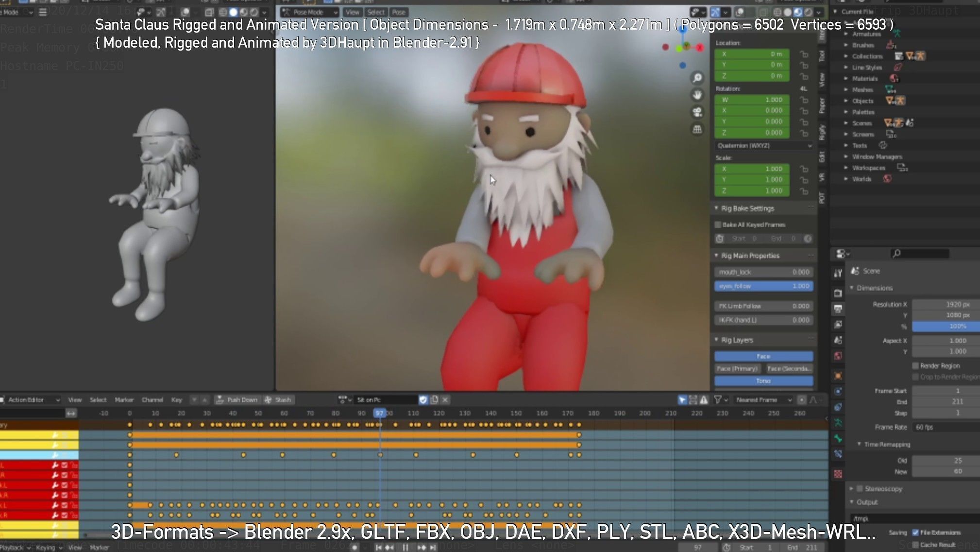The image size is (980, 552).
Task: Open the Physics properties tab icon
Action: pyautogui.click(x=838, y=391)
